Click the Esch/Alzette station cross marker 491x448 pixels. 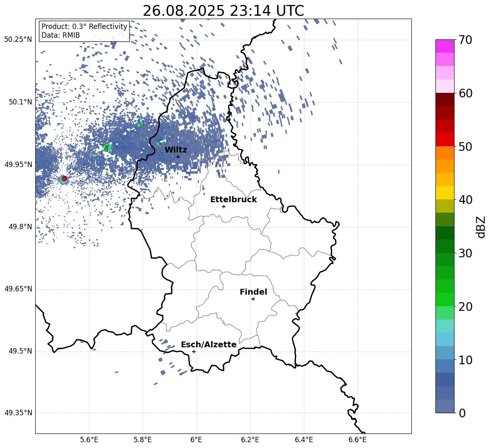click(x=194, y=351)
